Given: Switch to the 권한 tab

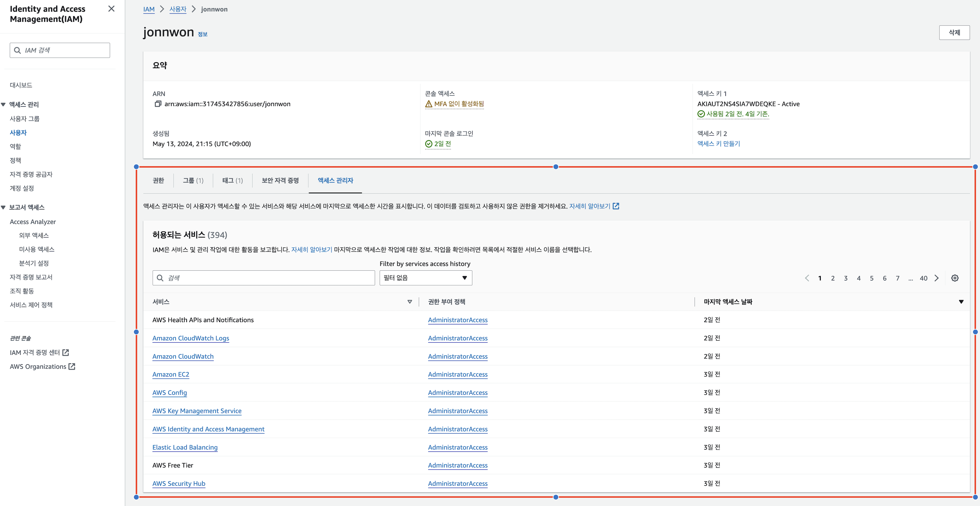Looking at the screenshot, I should 158,180.
